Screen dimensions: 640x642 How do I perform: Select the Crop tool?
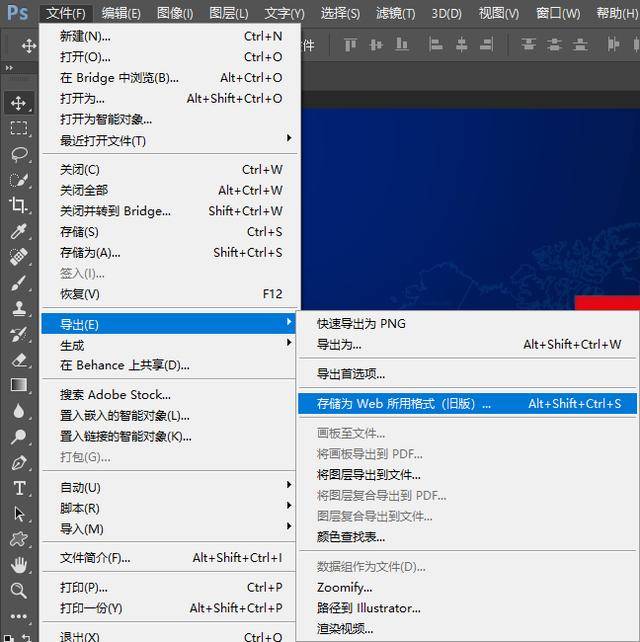[19, 205]
